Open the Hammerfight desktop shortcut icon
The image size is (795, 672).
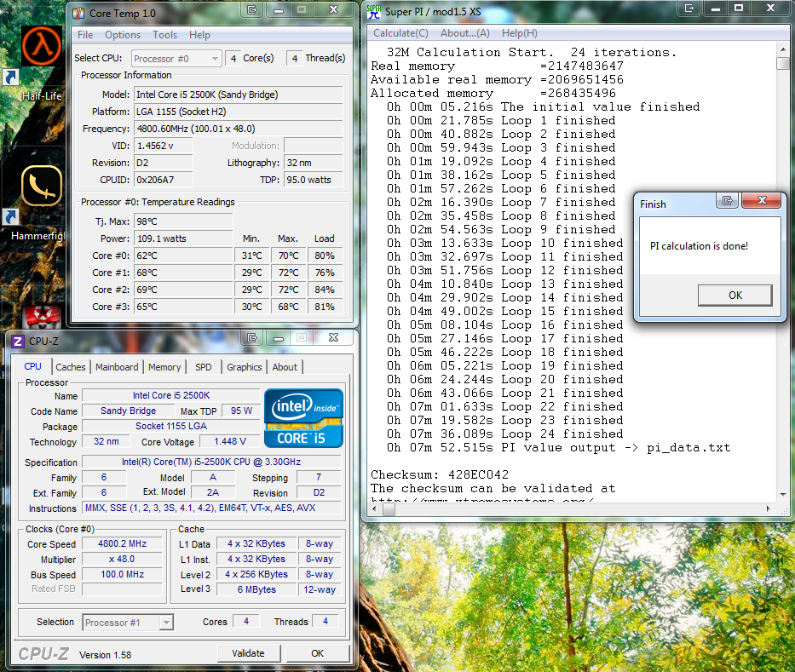click(x=42, y=186)
